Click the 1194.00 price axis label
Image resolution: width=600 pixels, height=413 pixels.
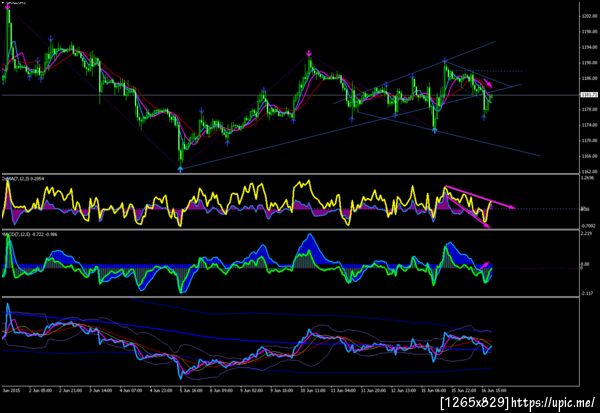590,47
